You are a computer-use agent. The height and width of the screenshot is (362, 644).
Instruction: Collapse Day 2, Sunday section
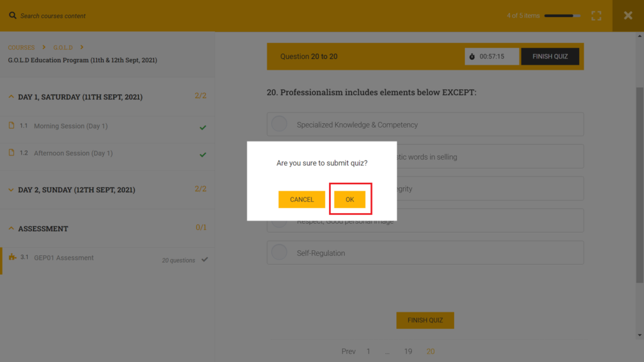[x=11, y=190]
